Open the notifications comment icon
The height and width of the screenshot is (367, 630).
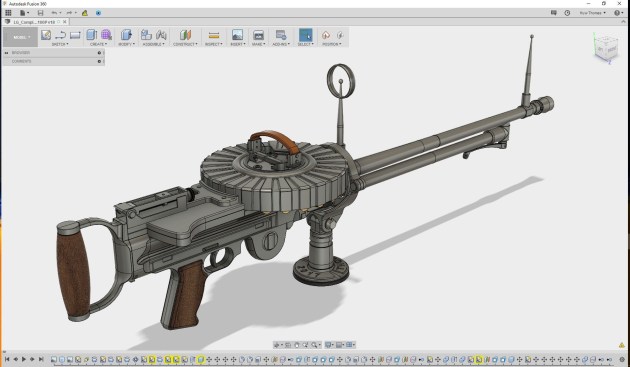pyautogui.click(x=554, y=13)
